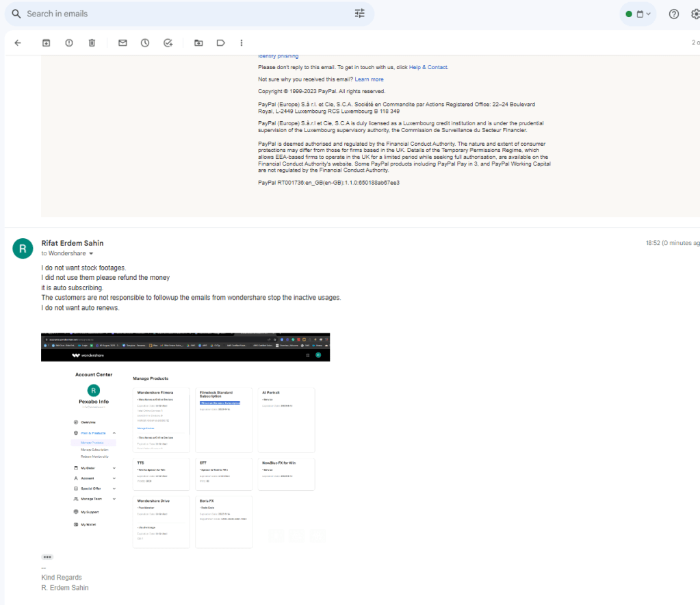Screen dimensions: 700x605
Task: Mark the conversation as unread
Action: point(122,43)
